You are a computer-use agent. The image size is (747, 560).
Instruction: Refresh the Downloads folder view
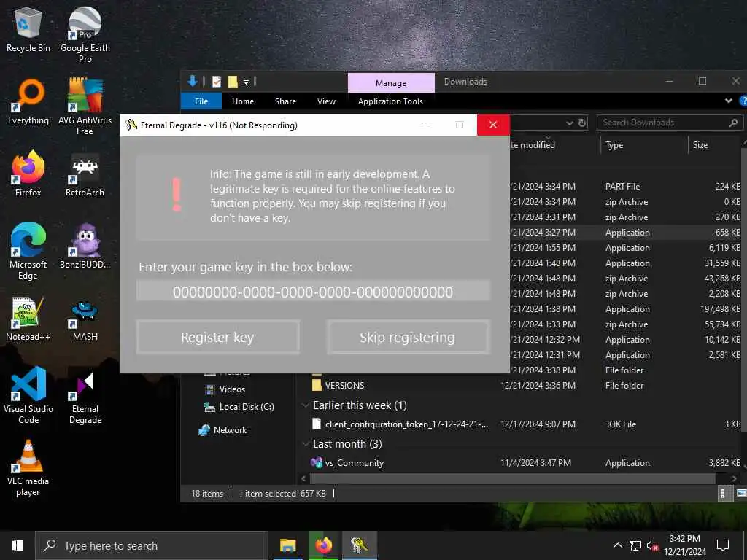(582, 122)
